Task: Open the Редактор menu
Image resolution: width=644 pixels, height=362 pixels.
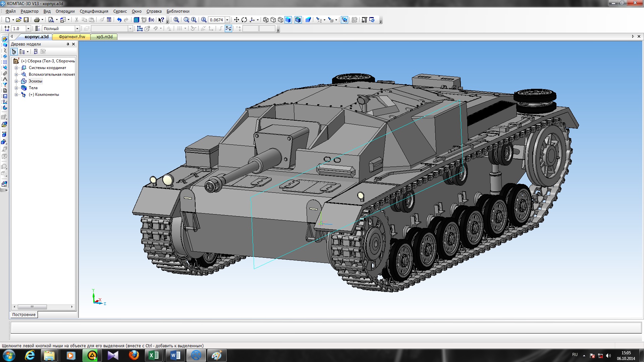Action: coord(30,11)
